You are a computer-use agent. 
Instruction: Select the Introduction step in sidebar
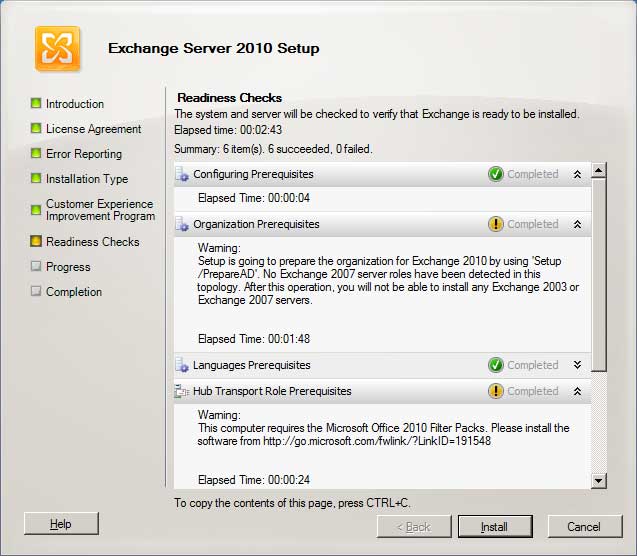(x=74, y=104)
